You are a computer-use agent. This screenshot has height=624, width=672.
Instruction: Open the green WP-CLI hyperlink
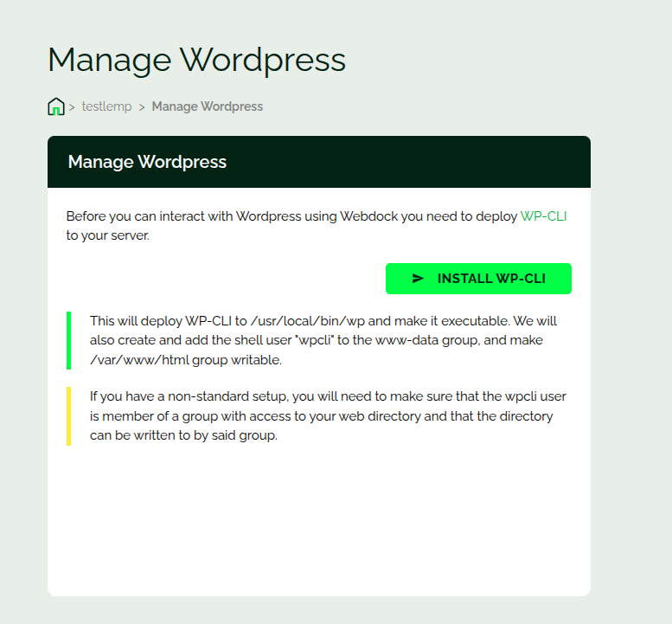[543, 216]
